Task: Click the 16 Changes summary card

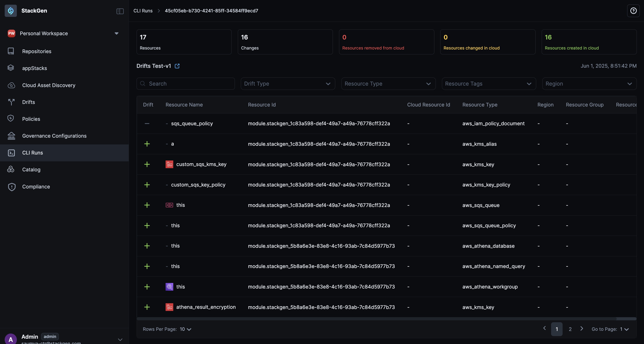Action: point(285,42)
